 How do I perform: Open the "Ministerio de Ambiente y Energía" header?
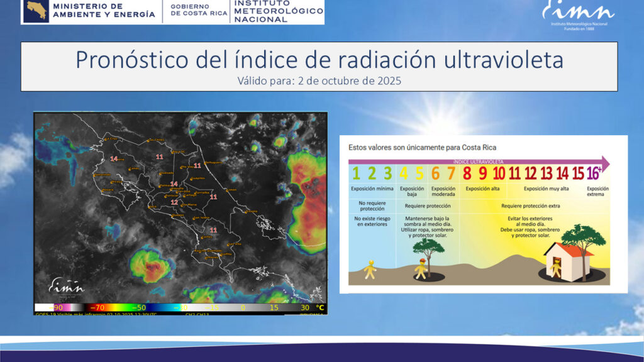(x=103, y=10)
